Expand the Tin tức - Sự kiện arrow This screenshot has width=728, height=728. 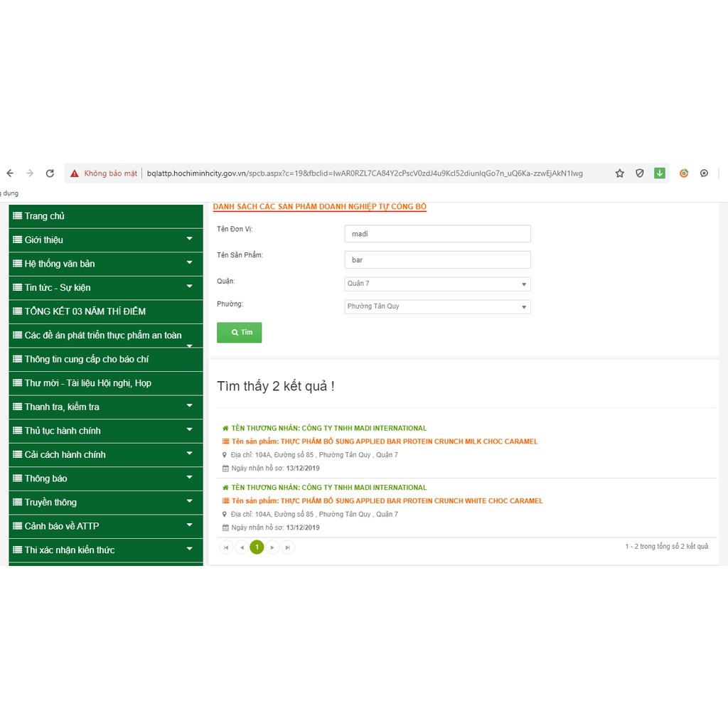189,286
